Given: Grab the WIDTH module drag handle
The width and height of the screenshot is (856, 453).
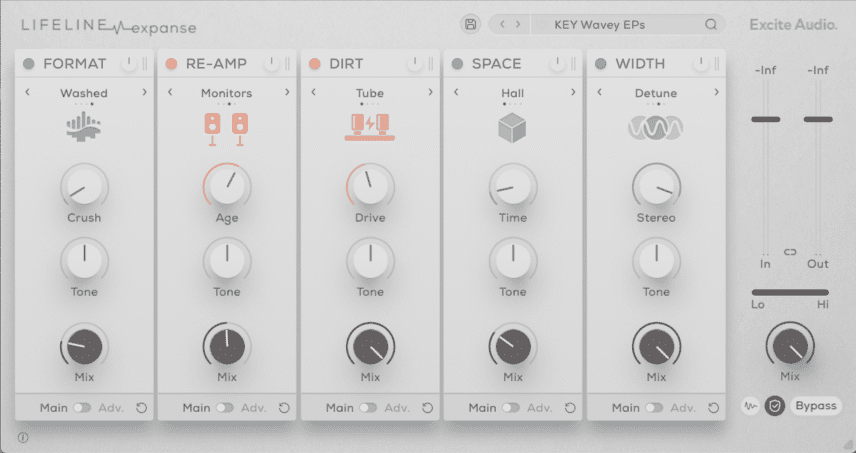Looking at the screenshot, I should (717, 64).
